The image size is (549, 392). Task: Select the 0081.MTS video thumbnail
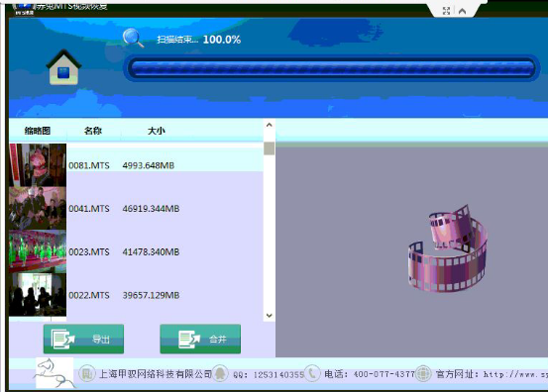pyautogui.click(x=38, y=164)
